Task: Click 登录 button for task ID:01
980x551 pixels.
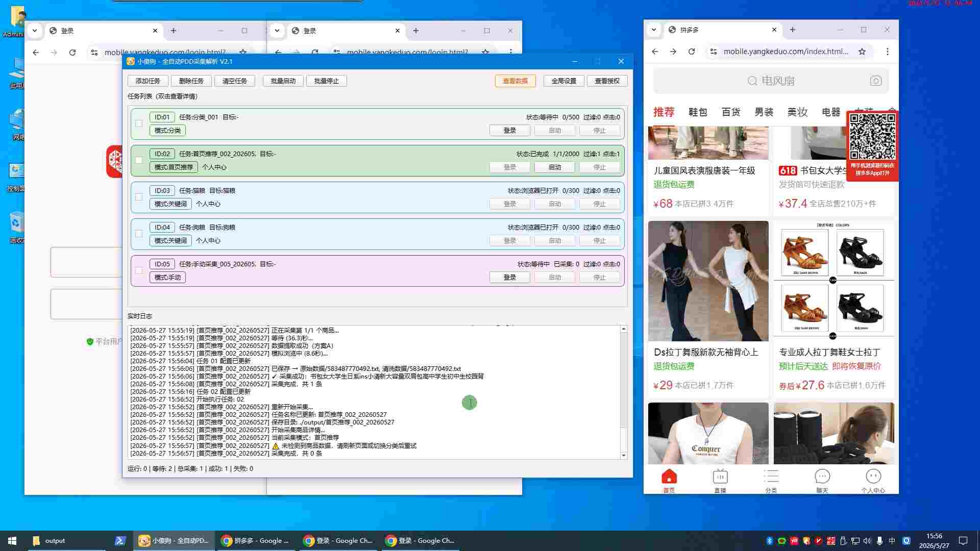Action: (510, 131)
